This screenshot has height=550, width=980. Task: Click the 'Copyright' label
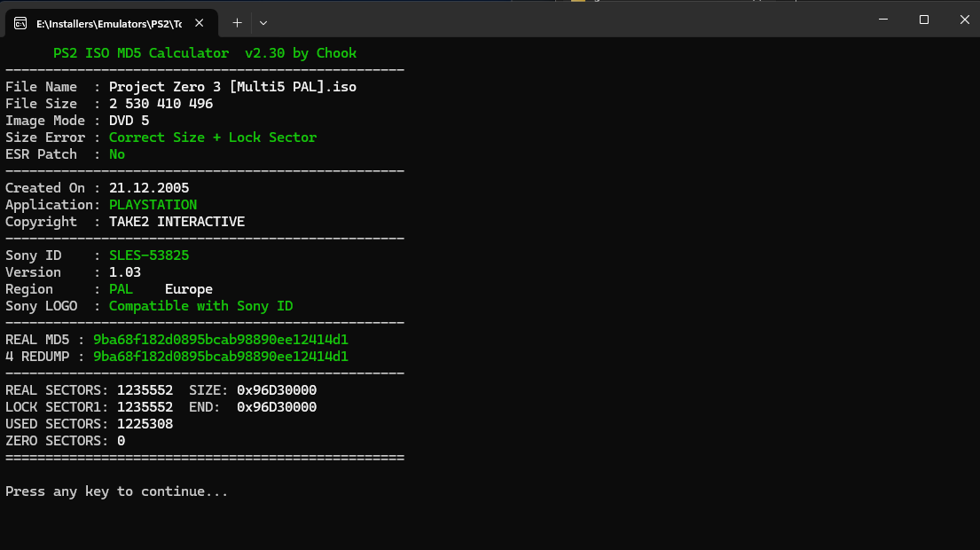(x=42, y=222)
